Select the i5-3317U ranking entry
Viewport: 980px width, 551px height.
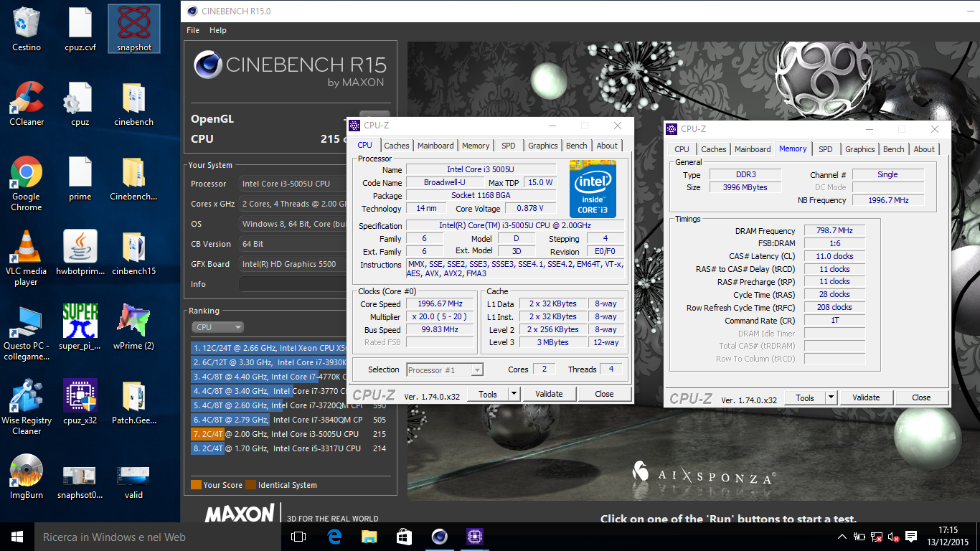tap(289, 448)
